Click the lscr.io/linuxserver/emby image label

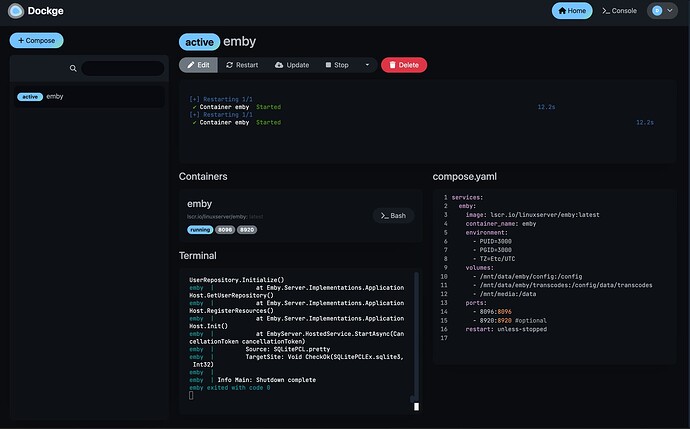point(225,216)
